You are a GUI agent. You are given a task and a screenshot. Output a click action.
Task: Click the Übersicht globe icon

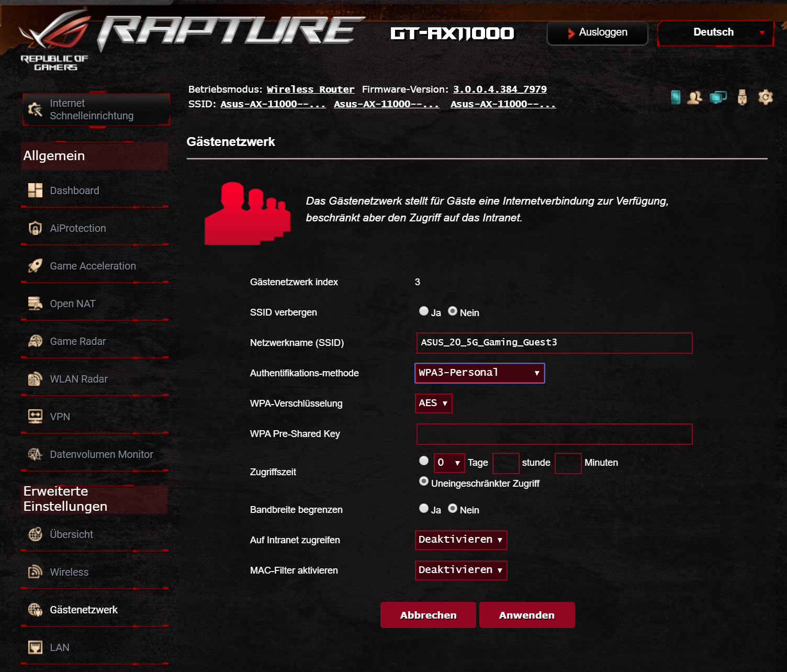point(35,534)
